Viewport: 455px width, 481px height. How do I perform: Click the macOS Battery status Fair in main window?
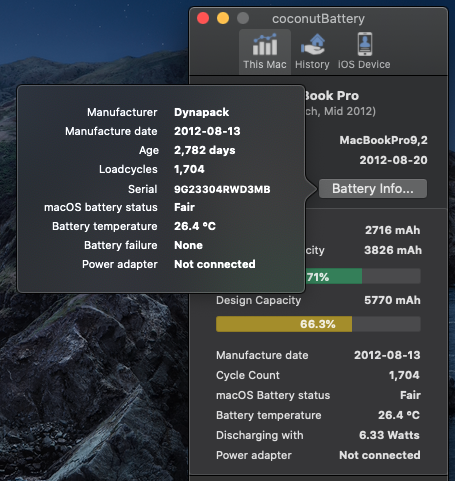[x=410, y=395]
